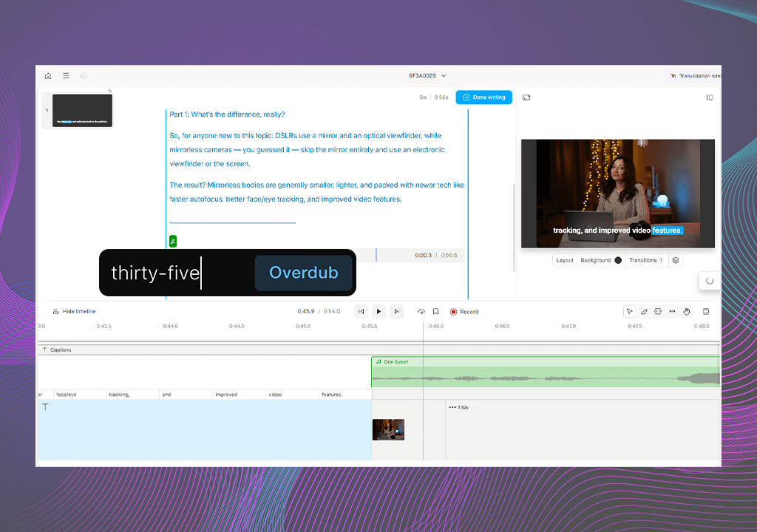757x532 pixels.
Task: Click the script panel scrollbar
Action: (x=514, y=227)
